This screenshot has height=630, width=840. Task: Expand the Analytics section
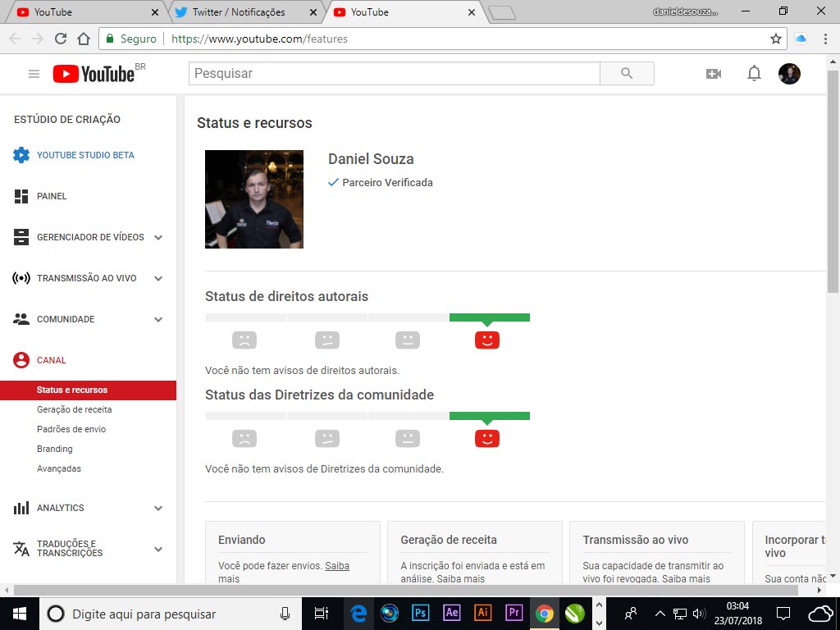point(158,508)
